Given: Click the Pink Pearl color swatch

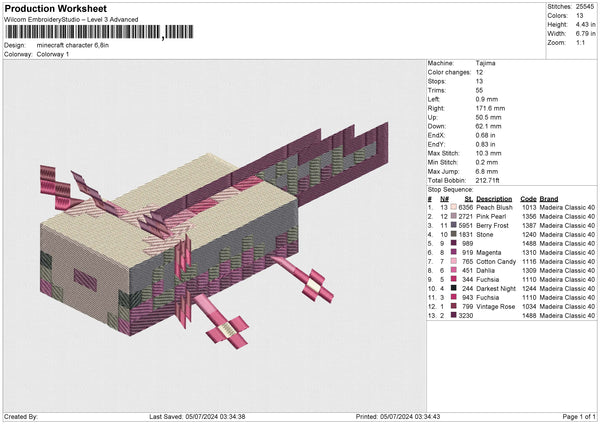Looking at the screenshot, I should (453, 216).
